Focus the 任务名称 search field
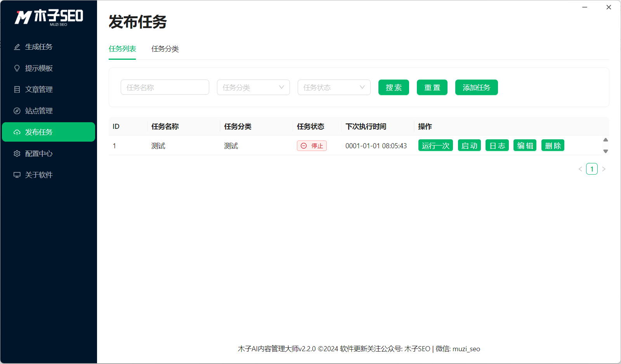This screenshot has width=621, height=364. (165, 87)
